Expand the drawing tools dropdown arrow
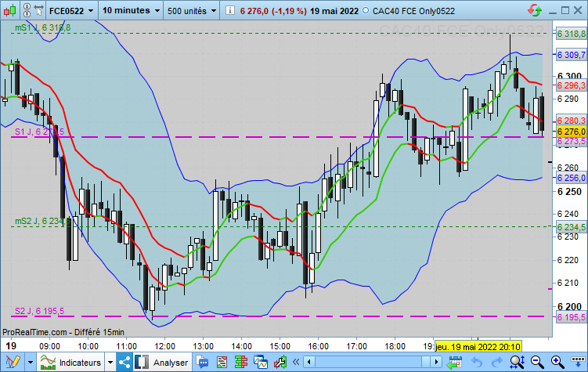This screenshot has height=372, width=588. tap(31, 363)
